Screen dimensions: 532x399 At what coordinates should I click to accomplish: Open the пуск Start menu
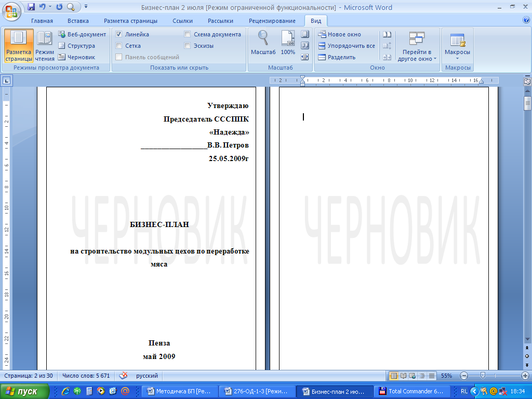click(x=24, y=391)
